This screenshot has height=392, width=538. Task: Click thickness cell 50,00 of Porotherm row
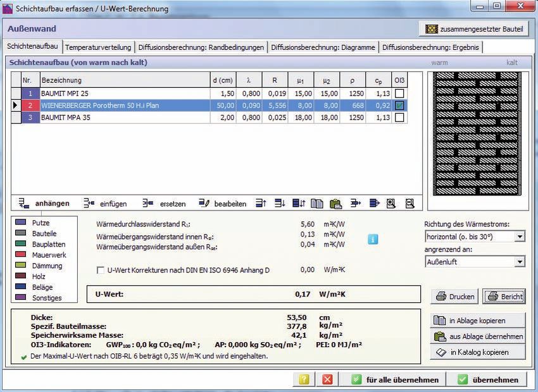(x=223, y=106)
